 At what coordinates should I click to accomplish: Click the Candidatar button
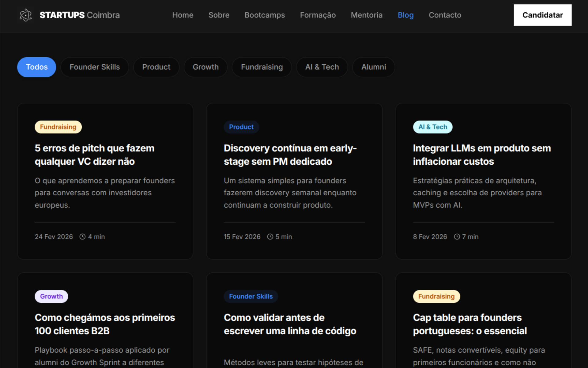tap(543, 15)
